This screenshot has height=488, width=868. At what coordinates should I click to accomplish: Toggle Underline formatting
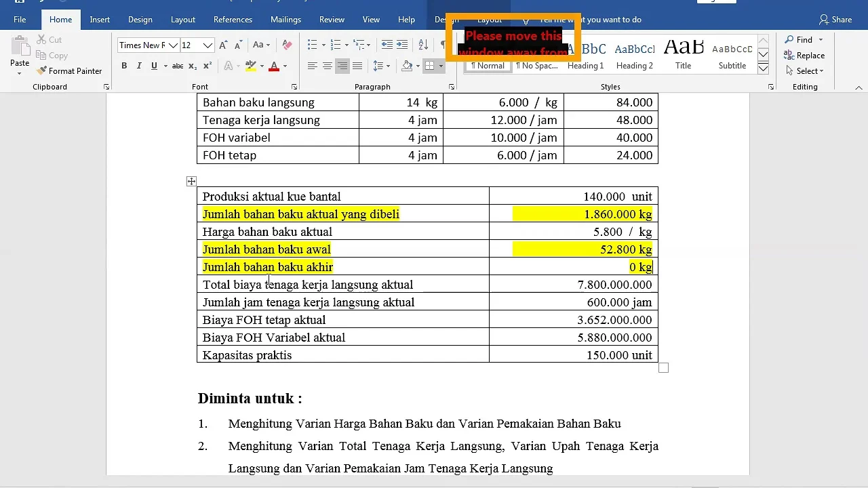[x=155, y=66]
